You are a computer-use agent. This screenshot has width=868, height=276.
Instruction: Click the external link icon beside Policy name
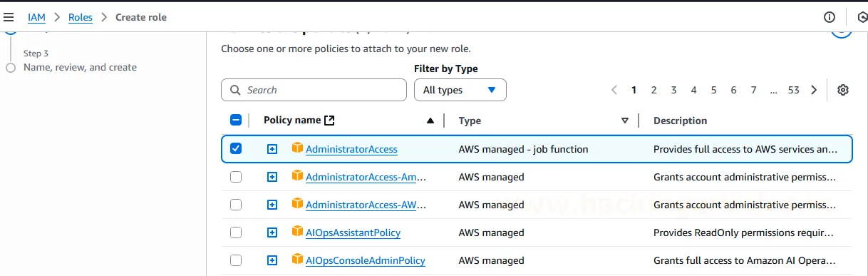click(x=329, y=121)
